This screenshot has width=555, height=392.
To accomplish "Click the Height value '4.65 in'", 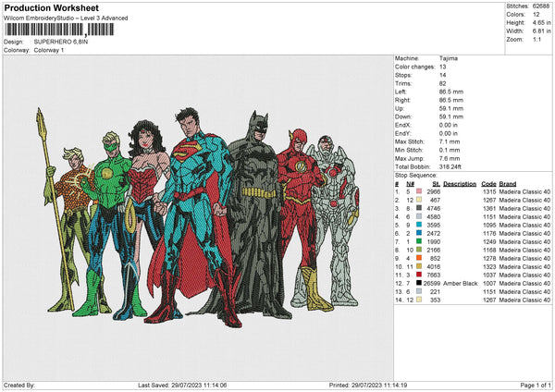I will 541,22.
